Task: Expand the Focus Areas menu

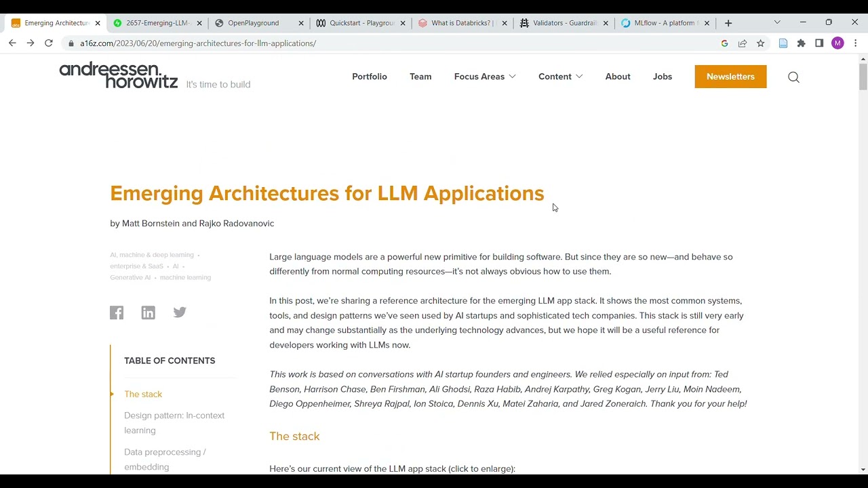Action: pos(485,77)
